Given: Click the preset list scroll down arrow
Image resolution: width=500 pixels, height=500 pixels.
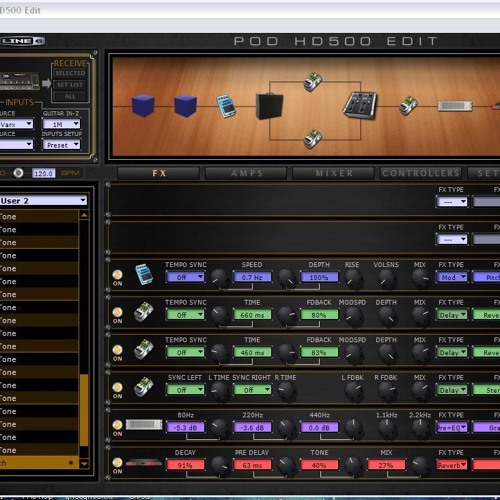Looking at the screenshot, I should pyautogui.click(x=84, y=464).
